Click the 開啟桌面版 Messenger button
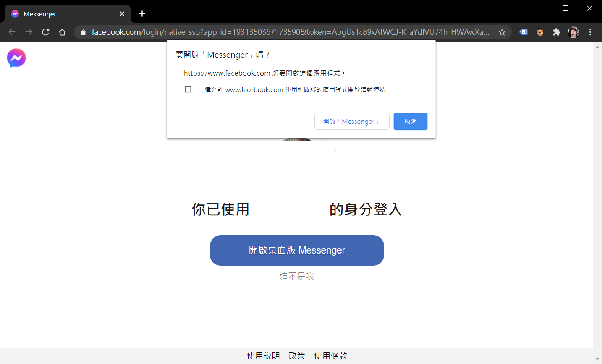 tap(297, 250)
